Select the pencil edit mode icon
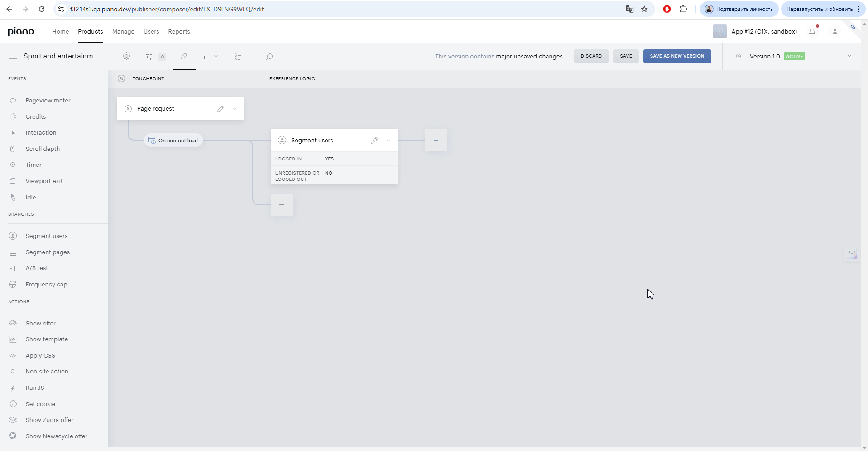Viewport: 868px width, 451px height. (x=184, y=56)
